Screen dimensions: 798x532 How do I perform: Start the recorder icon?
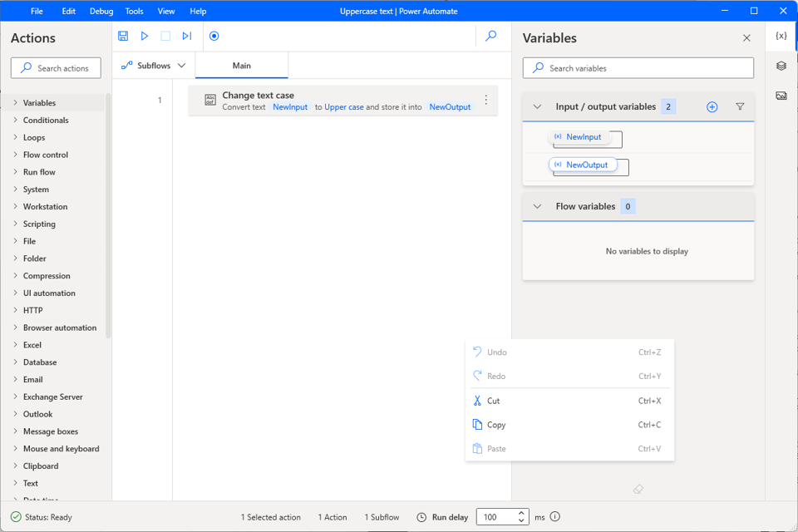[x=214, y=36]
